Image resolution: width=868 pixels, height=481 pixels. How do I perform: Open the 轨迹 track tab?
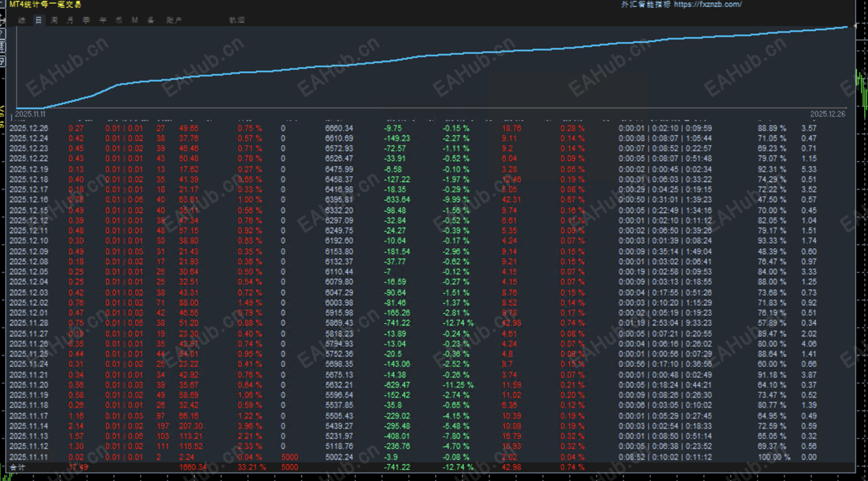pos(237,20)
